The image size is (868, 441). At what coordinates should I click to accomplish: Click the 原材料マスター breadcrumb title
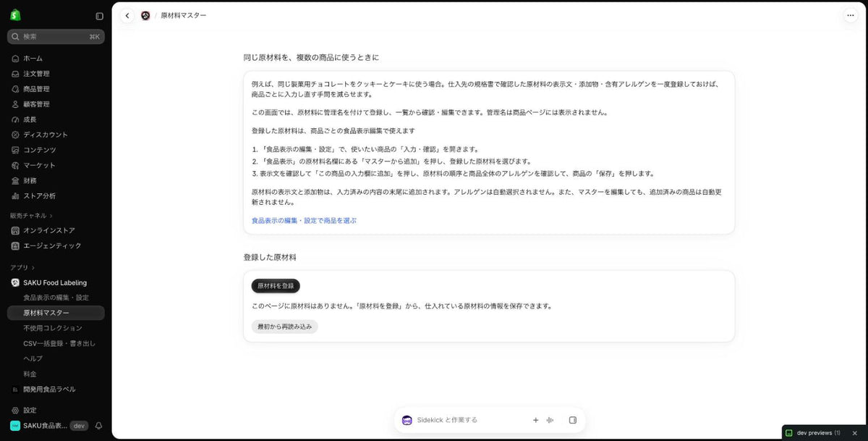184,15
